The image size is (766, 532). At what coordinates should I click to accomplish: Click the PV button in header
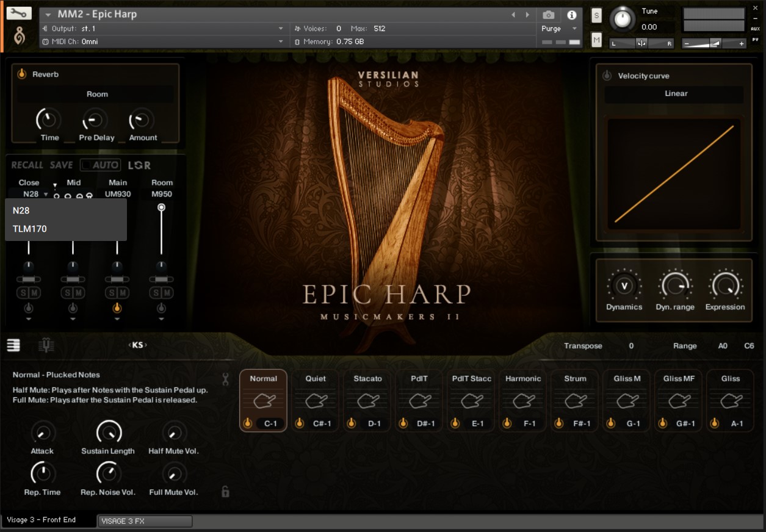[x=756, y=40]
